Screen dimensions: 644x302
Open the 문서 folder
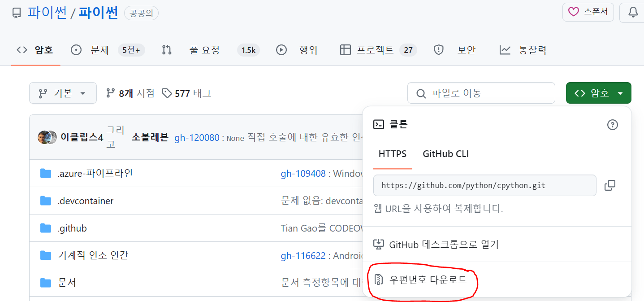[67, 283]
